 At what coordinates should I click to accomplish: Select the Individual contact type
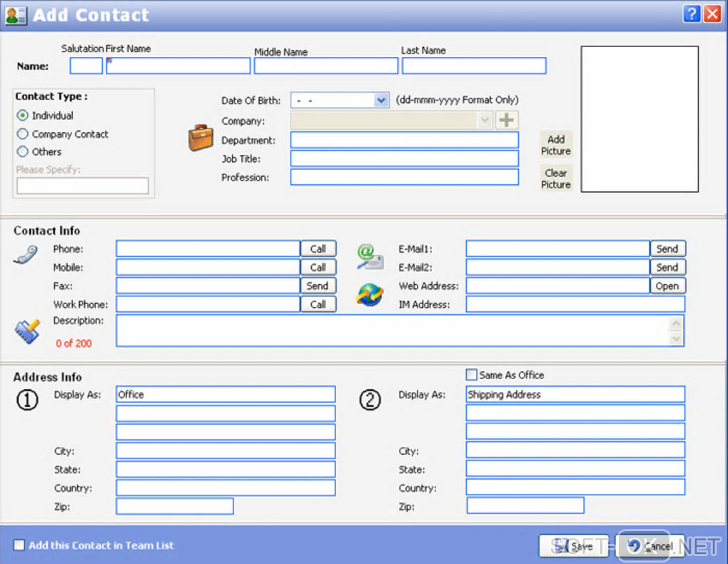click(x=22, y=115)
